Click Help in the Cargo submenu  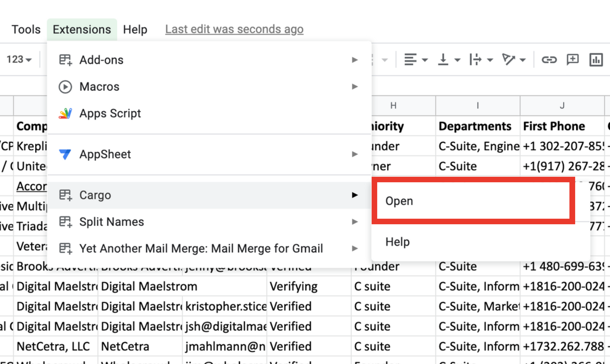pyautogui.click(x=481, y=242)
